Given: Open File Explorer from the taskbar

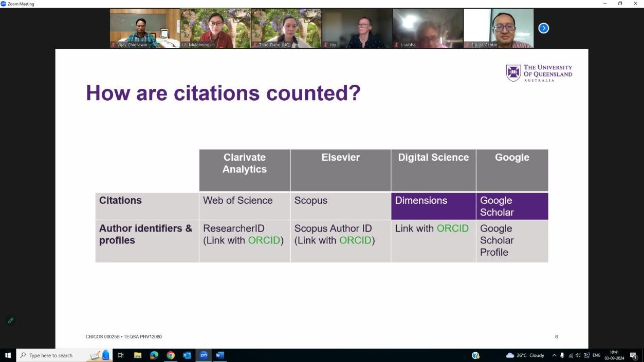Looking at the screenshot, I should tap(138, 355).
